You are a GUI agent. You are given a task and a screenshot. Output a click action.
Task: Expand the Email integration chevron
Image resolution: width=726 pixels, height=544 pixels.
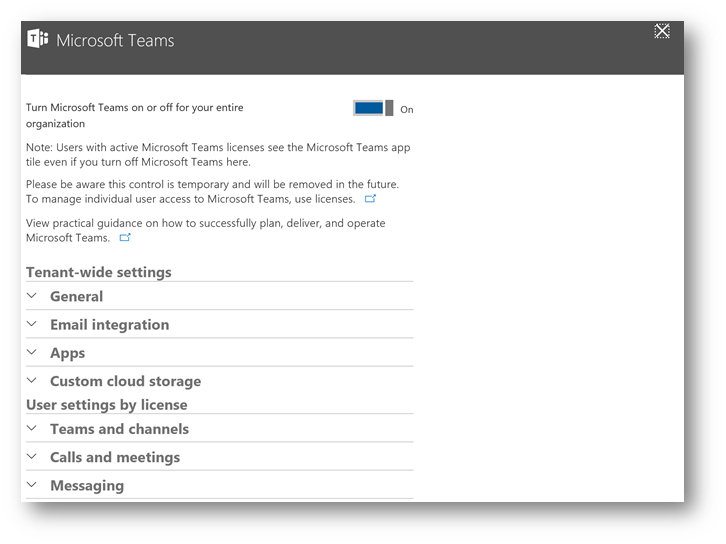click(31, 324)
